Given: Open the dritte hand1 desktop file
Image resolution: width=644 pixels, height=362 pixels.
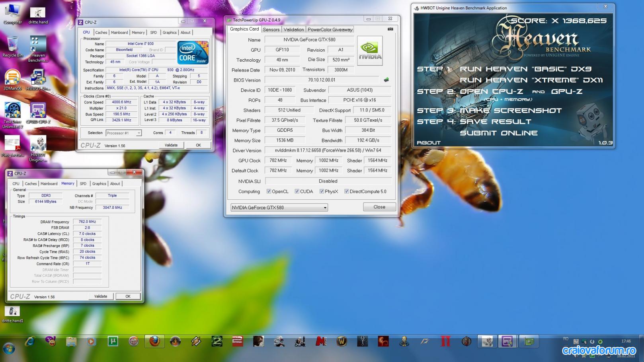Looking at the screenshot, I should pos(13,314).
